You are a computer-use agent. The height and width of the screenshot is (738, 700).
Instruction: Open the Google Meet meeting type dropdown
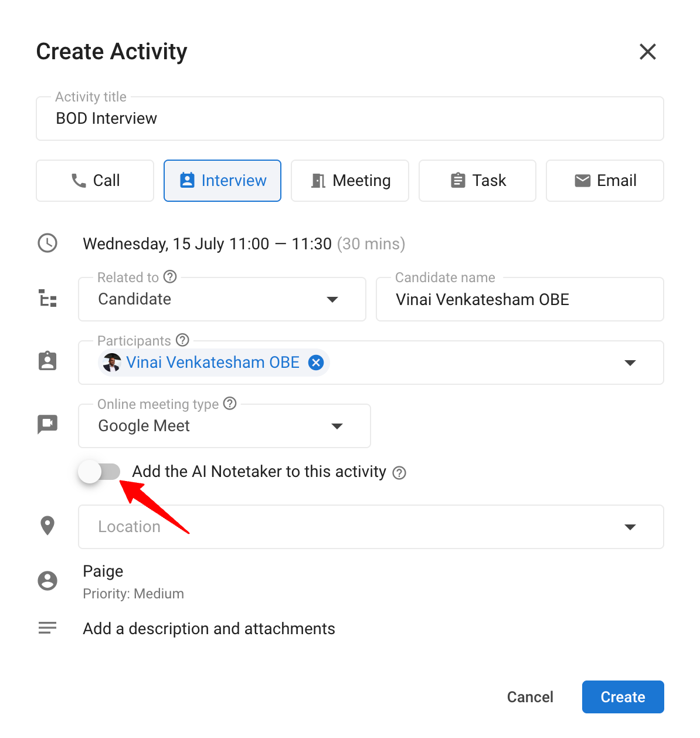(x=225, y=426)
